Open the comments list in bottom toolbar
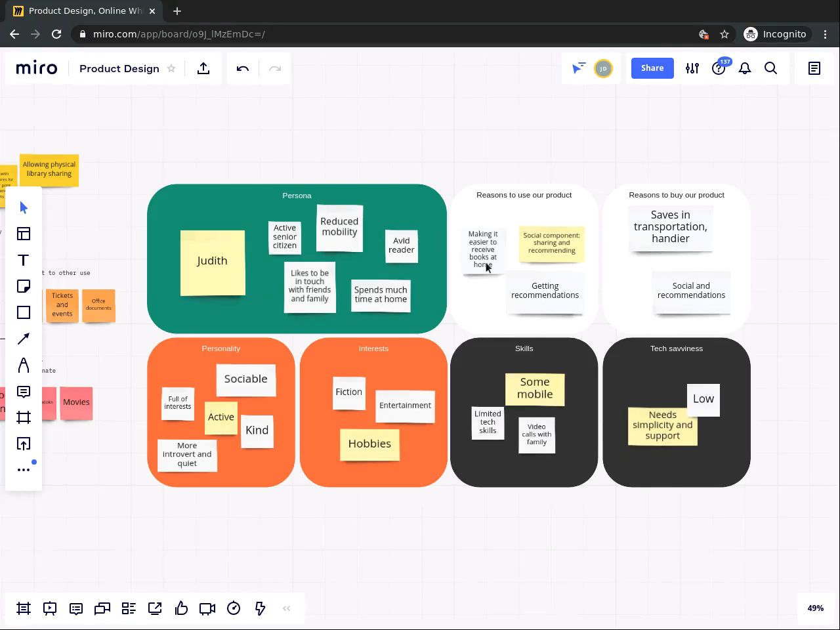Screen dimensions: 840x630 coord(76,608)
